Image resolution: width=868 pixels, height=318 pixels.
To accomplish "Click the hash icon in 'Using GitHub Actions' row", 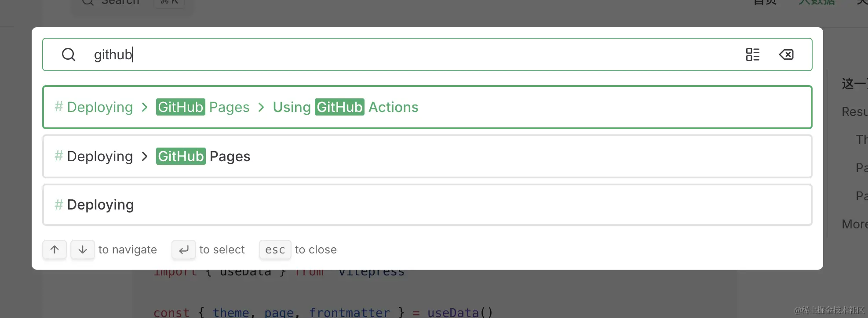I will pos(59,106).
